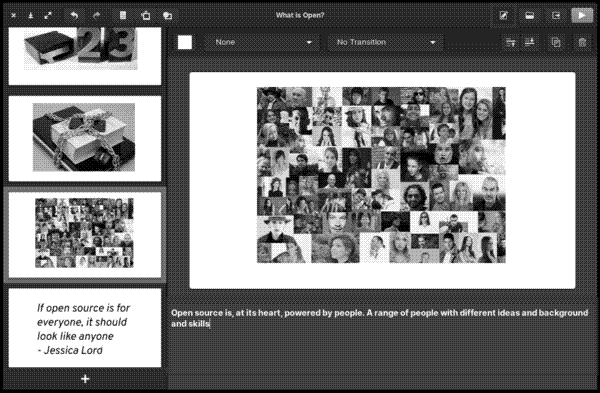Select the Jessica Lord quote slide thumbnail

[x=85, y=328]
